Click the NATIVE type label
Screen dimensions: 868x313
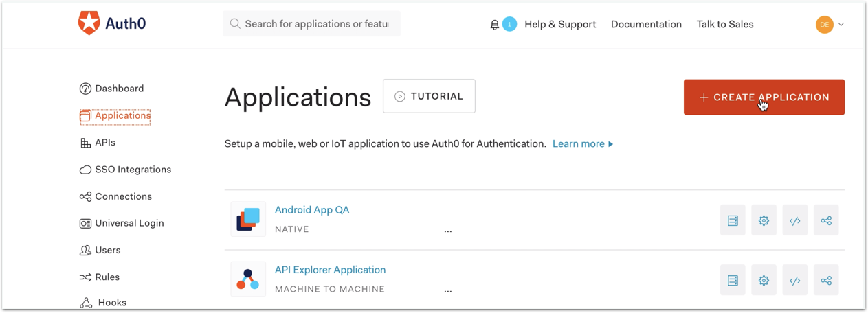click(292, 229)
